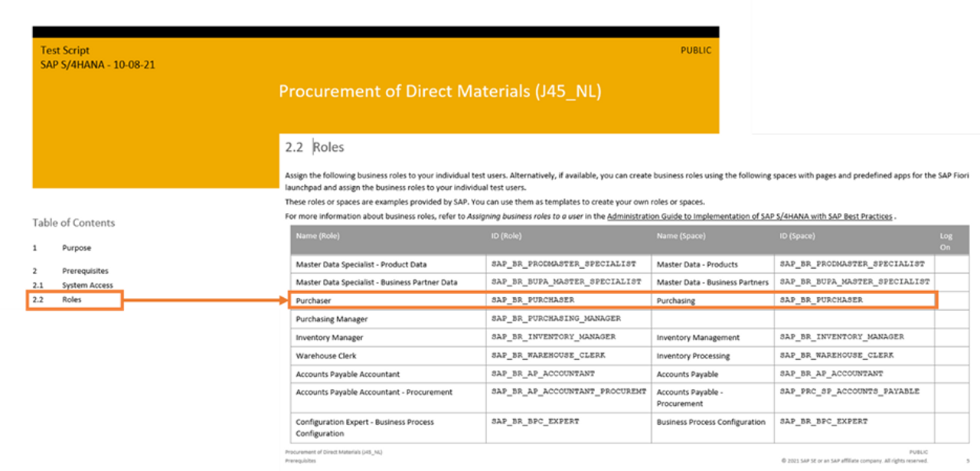This screenshot has width=980, height=471.
Task: Select the "SAP S/4HANA - 10-08-21" header text
Action: coord(98,64)
